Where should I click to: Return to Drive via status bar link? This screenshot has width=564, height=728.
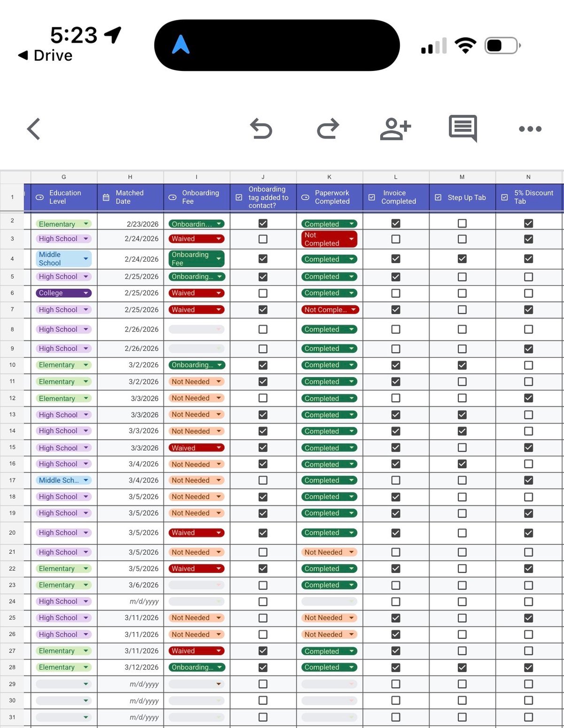[x=46, y=55]
